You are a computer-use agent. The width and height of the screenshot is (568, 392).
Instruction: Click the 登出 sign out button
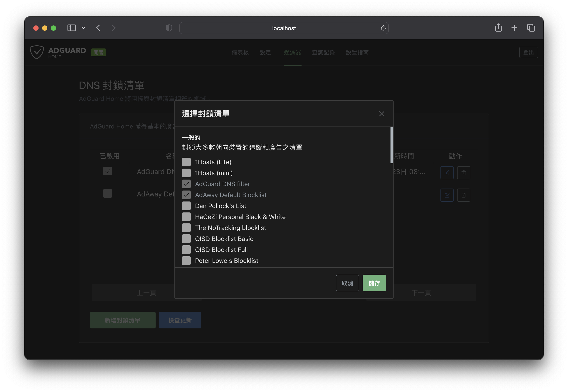click(528, 52)
